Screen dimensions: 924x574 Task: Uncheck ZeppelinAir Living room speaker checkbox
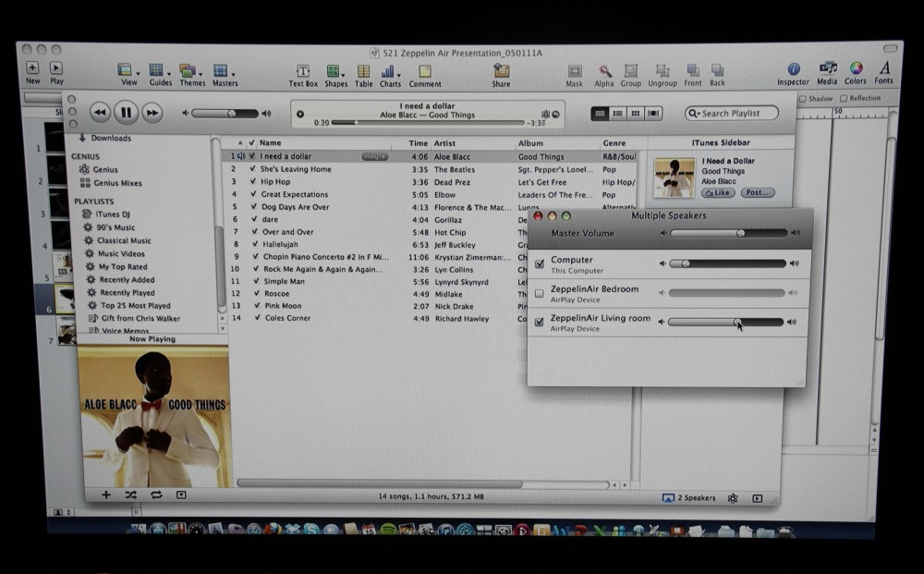point(539,322)
